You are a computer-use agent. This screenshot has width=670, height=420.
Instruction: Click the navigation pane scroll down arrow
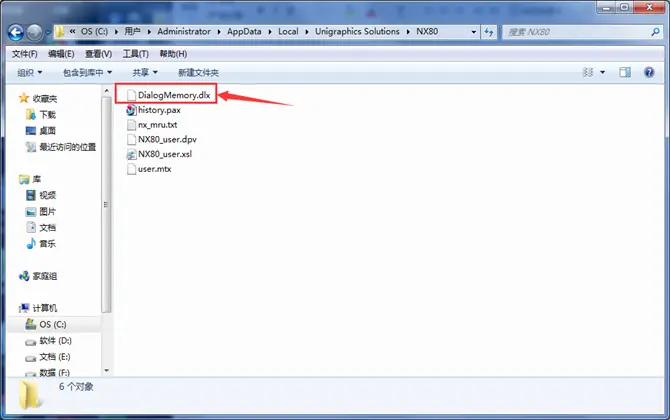106,370
